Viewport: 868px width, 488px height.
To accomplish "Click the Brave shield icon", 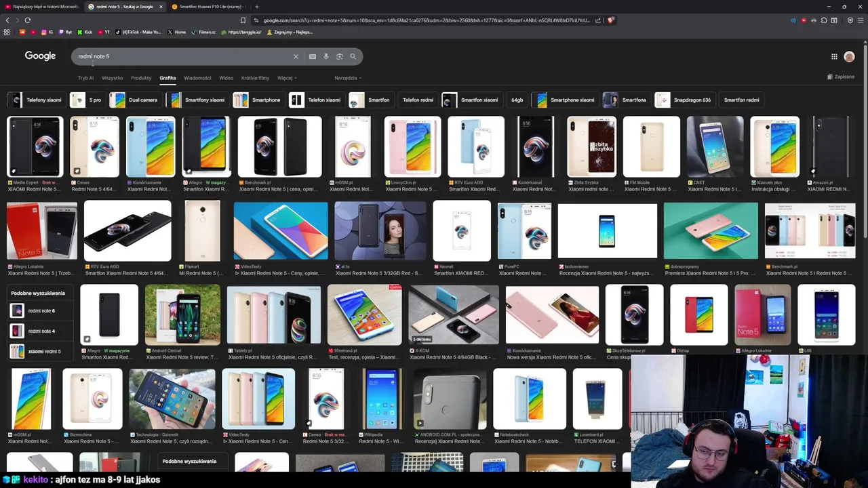I will (x=610, y=20).
